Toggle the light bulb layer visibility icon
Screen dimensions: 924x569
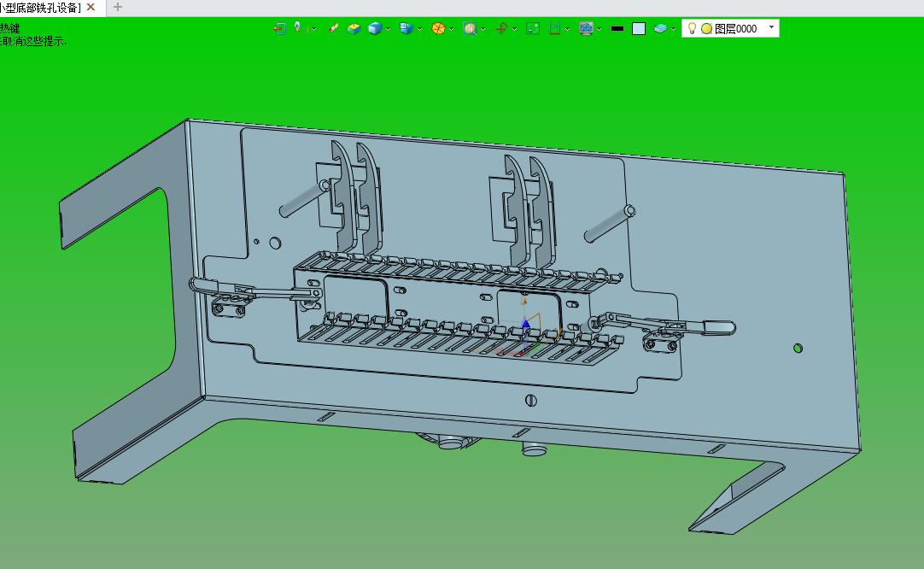(692, 28)
